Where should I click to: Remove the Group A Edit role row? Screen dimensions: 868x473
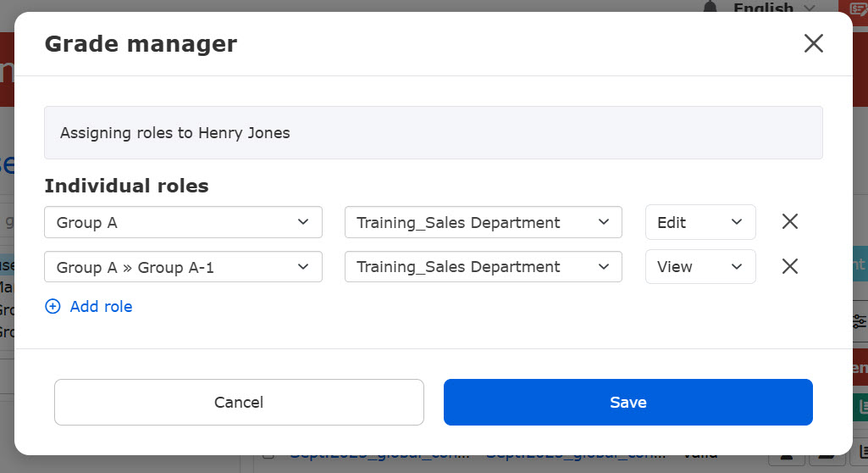pos(789,222)
